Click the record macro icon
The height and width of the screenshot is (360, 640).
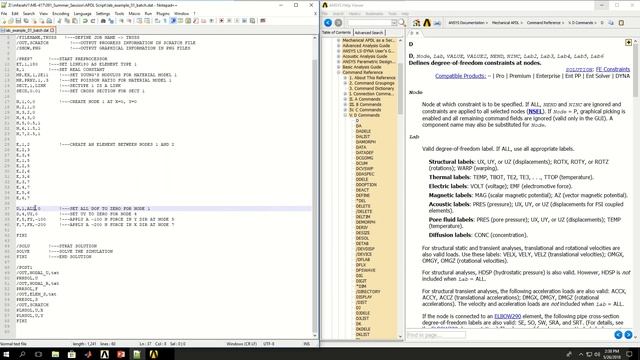coord(221,21)
